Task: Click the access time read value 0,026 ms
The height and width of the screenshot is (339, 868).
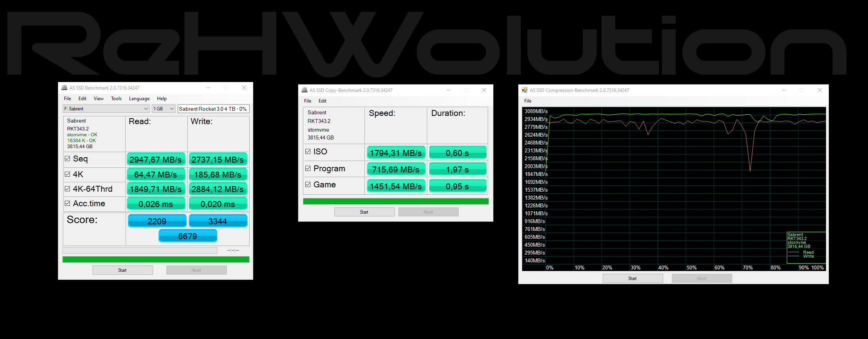Action: click(x=156, y=204)
